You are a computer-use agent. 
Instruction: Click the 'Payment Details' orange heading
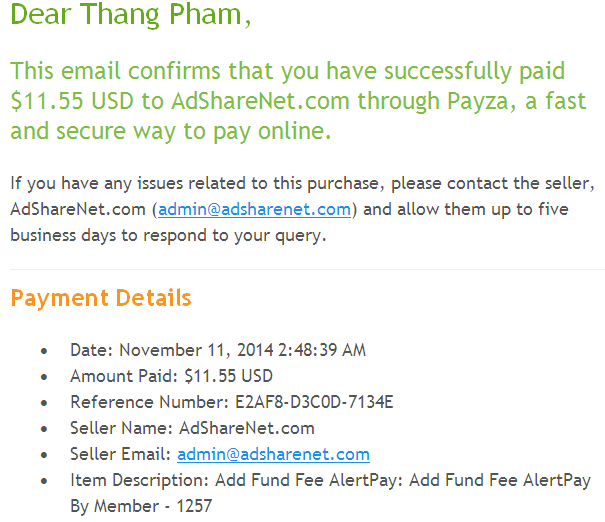coord(101,298)
